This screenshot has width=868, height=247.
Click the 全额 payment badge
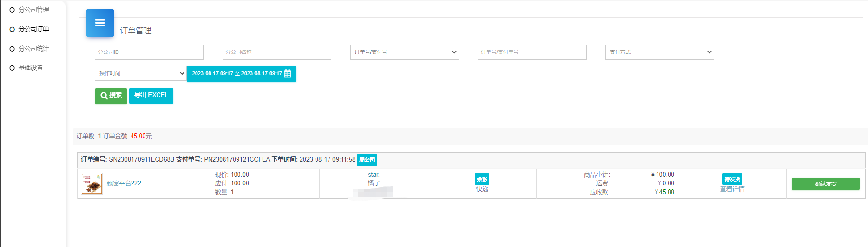tap(482, 179)
